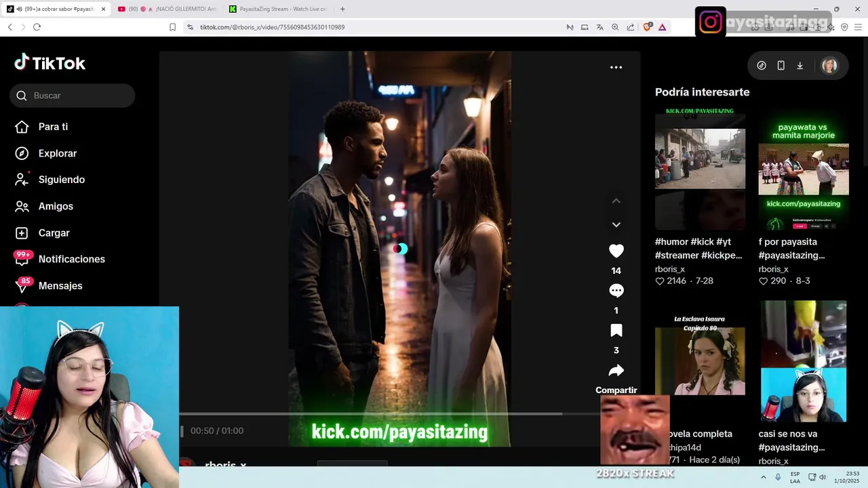Click 'Podría interesarte' heading
The width and height of the screenshot is (868, 488).
coord(702,92)
